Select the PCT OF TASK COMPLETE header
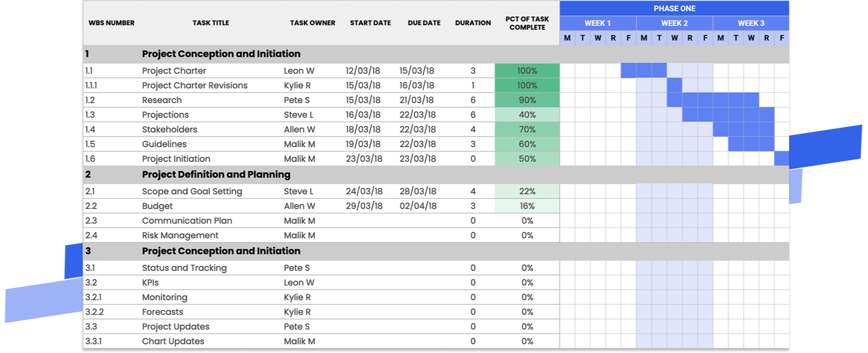Image resolution: width=868 pixels, height=353 pixels. tap(527, 23)
